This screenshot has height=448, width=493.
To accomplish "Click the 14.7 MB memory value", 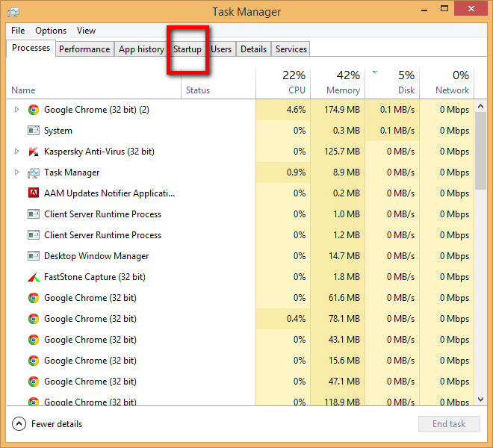I will (x=344, y=256).
